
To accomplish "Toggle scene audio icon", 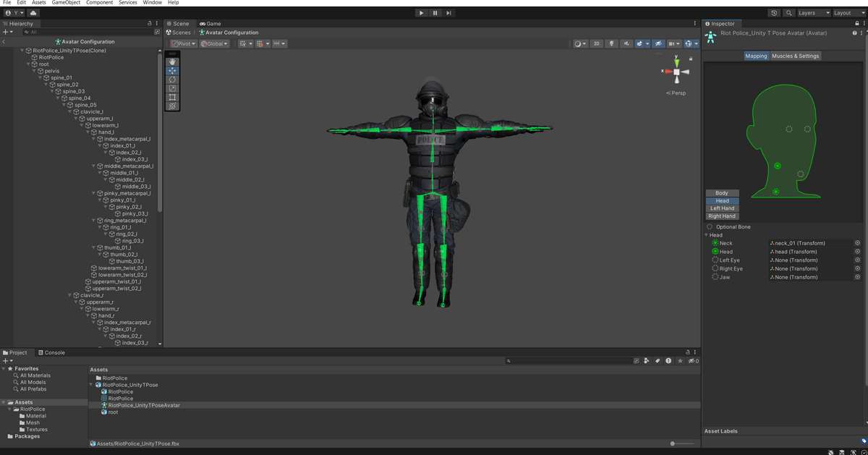I will [626, 43].
